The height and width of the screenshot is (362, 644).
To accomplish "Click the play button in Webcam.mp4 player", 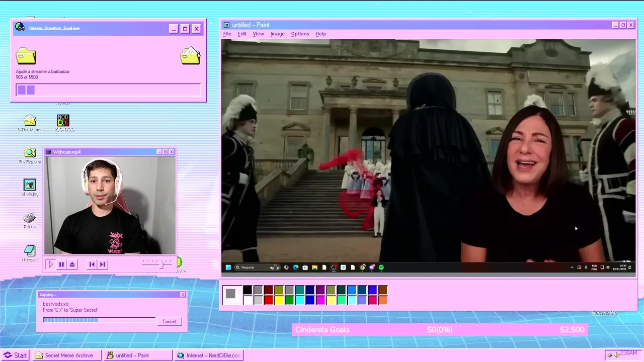I will click(50, 264).
